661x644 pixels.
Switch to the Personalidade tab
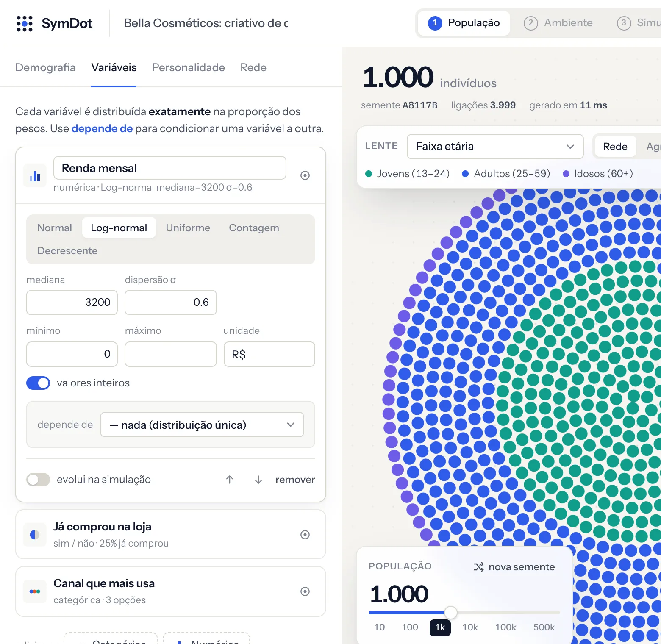189,67
